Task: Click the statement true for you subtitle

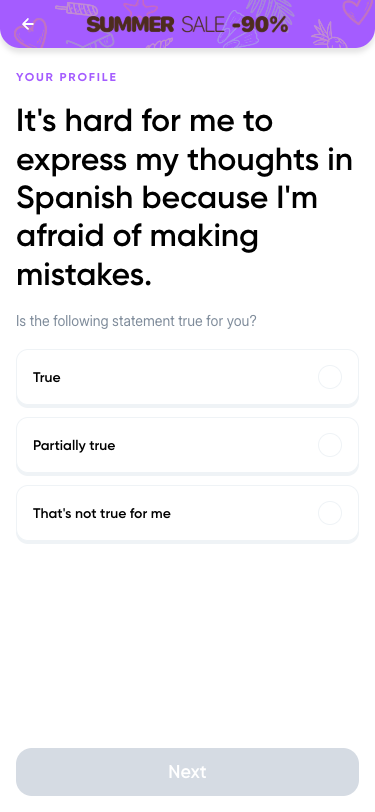Action: click(x=136, y=321)
